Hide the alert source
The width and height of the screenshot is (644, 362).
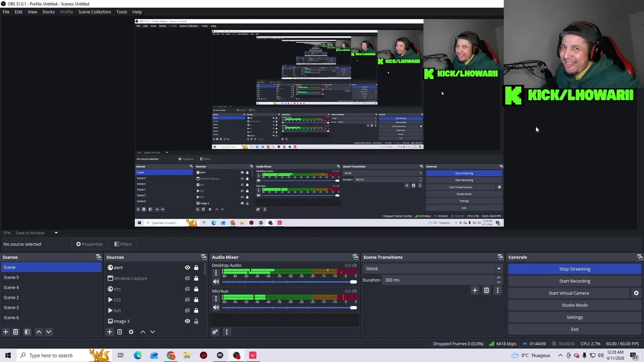[x=187, y=267]
